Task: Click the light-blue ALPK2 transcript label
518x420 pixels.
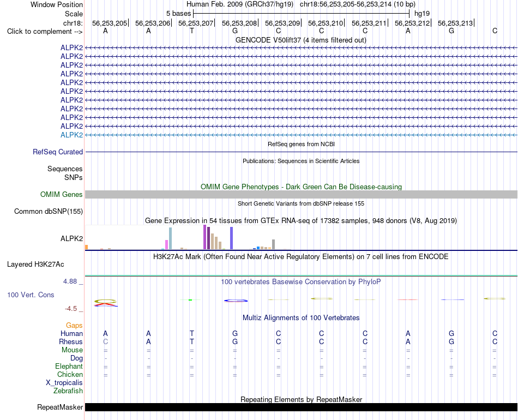Action: [71, 135]
